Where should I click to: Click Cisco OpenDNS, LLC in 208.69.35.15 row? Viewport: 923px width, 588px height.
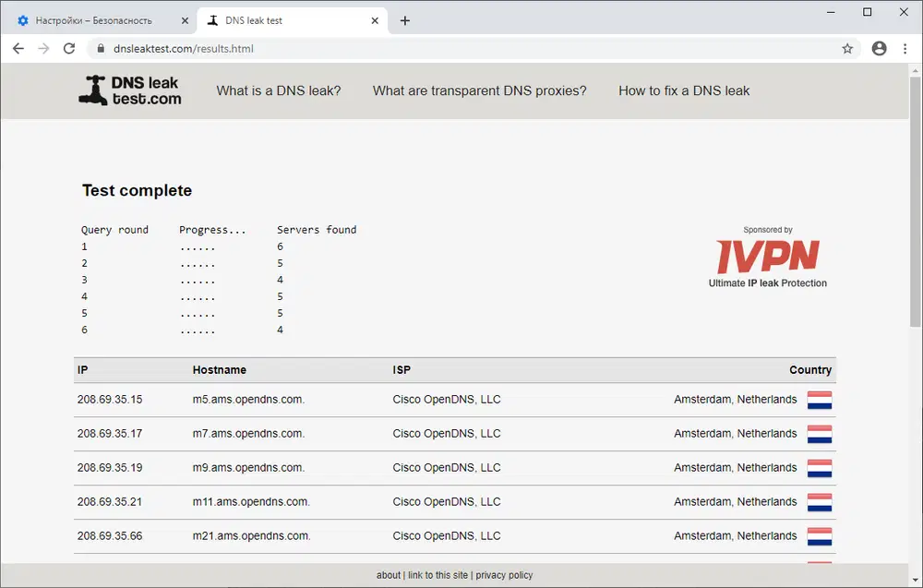pos(447,399)
